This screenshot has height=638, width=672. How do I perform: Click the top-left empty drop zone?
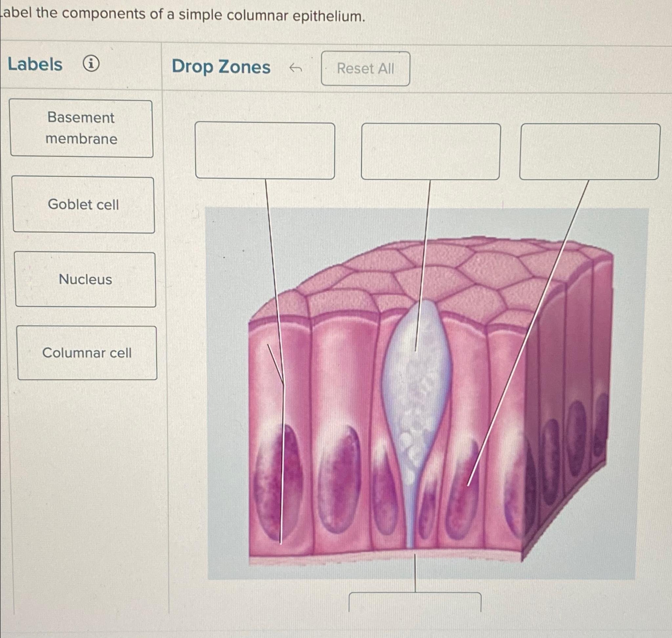265,151
